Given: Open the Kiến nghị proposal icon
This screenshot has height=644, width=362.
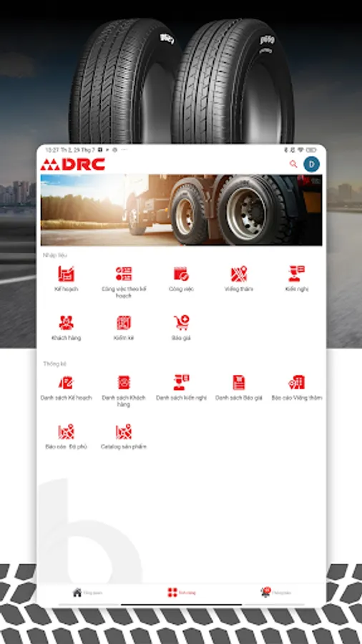Looking at the screenshot, I should [x=296, y=274].
